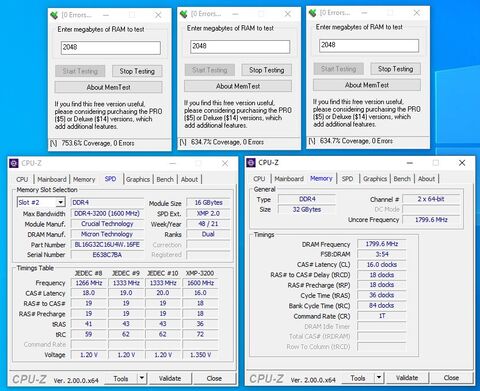Viewport: 480px width, 391px height.
Task: Click About MemTest in the 753.6% coverage window
Action: point(109,87)
